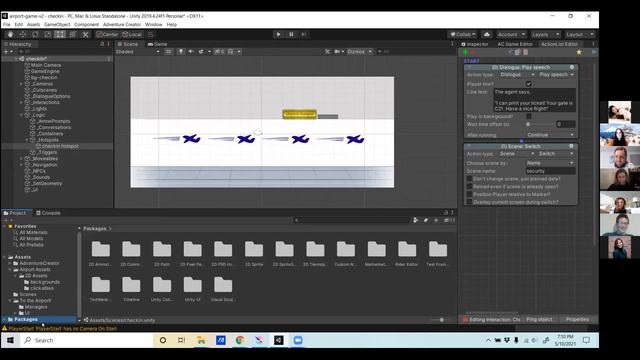Collapse the _Hotspots group in Hierarchy
Image resolution: width=640 pixels, height=360 pixels.
coord(27,140)
